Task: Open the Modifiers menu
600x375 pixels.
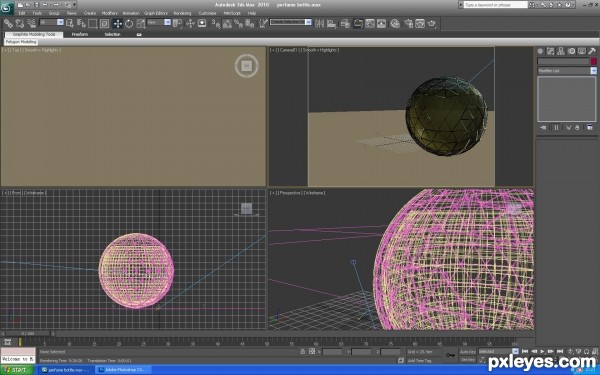Action: pyautogui.click(x=109, y=13)
